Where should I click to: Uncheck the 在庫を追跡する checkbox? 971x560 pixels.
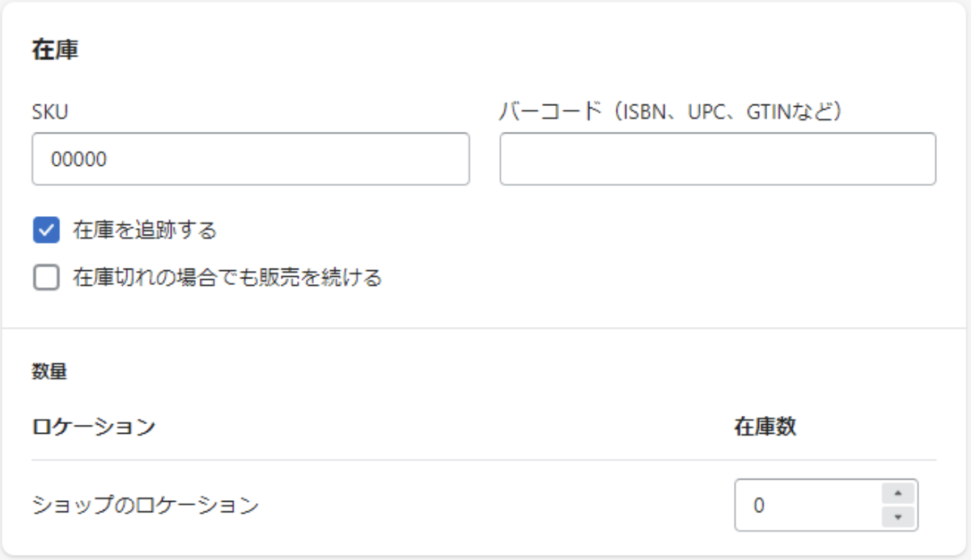[46, 230]
